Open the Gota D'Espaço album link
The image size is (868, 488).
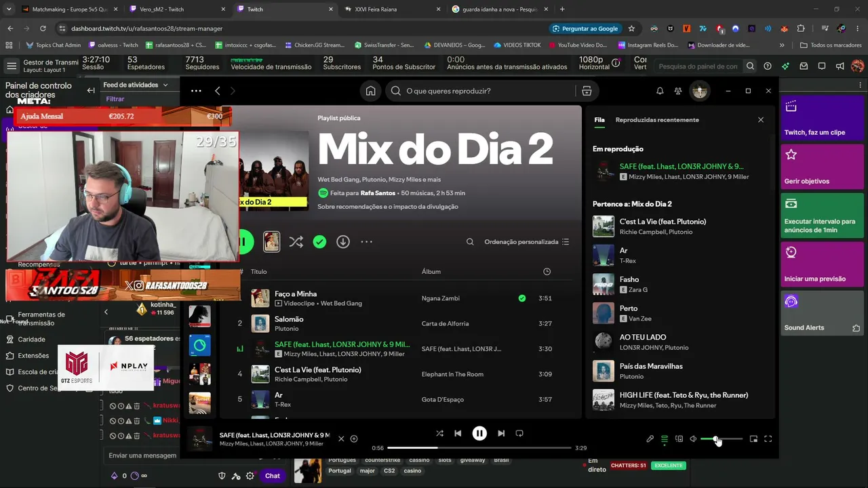tap(443, 399)
